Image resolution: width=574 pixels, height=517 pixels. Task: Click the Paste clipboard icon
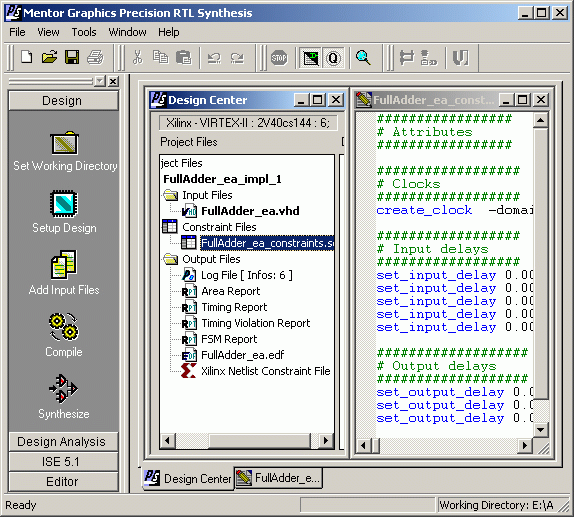(183, 57)
